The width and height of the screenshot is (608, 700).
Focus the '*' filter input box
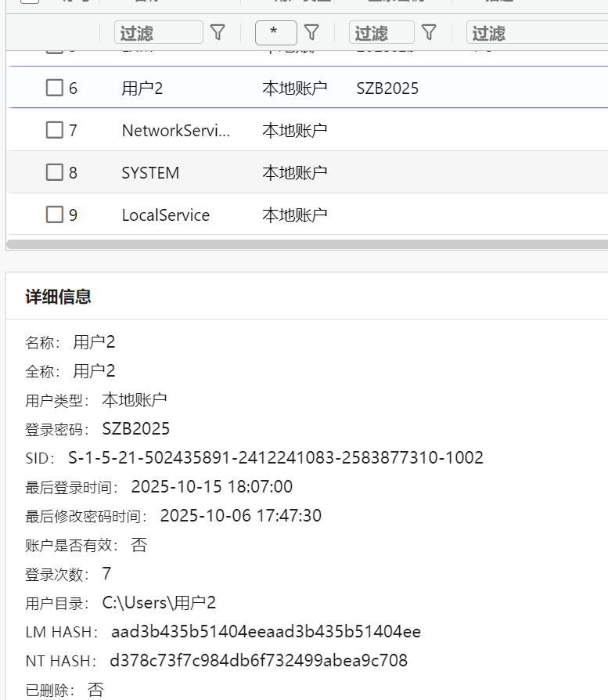276,33
